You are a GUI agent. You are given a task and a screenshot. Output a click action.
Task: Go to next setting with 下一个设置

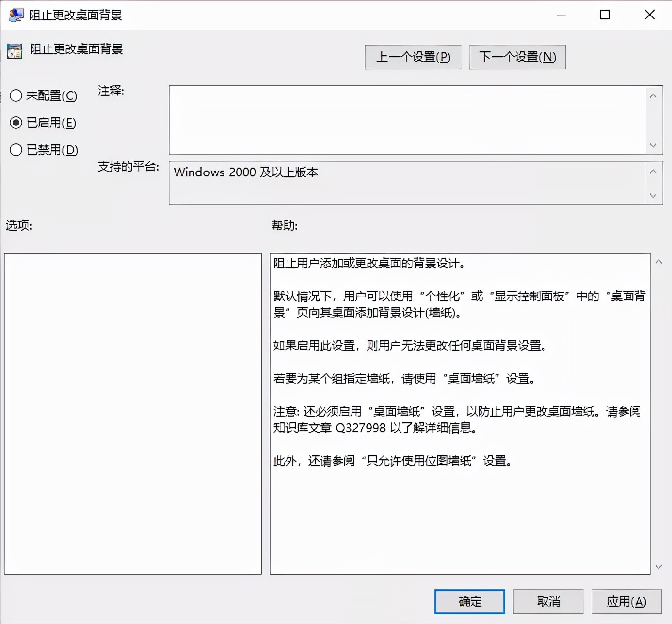click(517, 57)
